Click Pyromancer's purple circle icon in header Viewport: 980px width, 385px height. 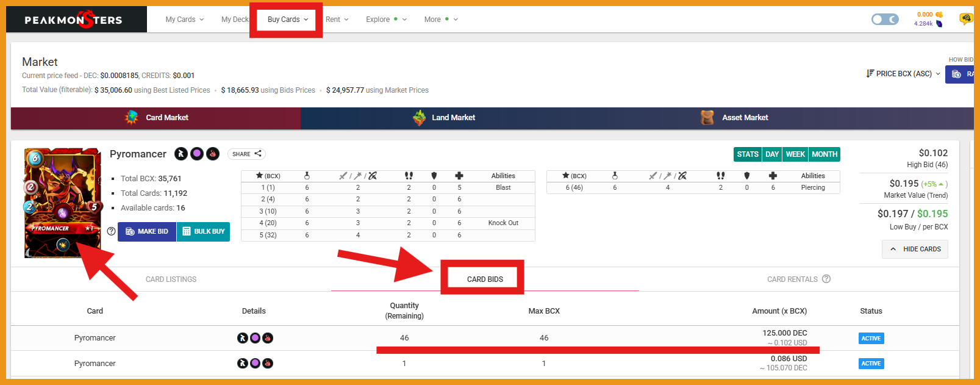pos(197,154)
